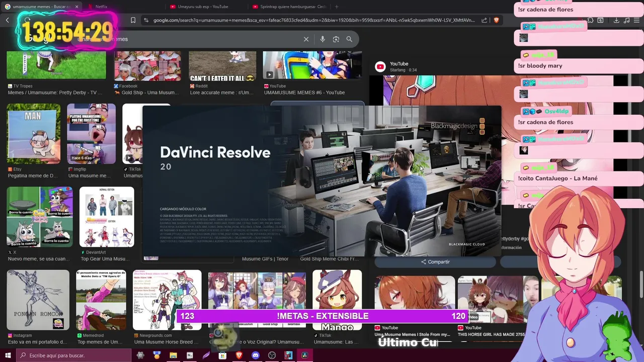Viewport: 644px width, 362px height.
Task: Open Instagram Esto va en mi portafolio link
Action: pos(37,342)
